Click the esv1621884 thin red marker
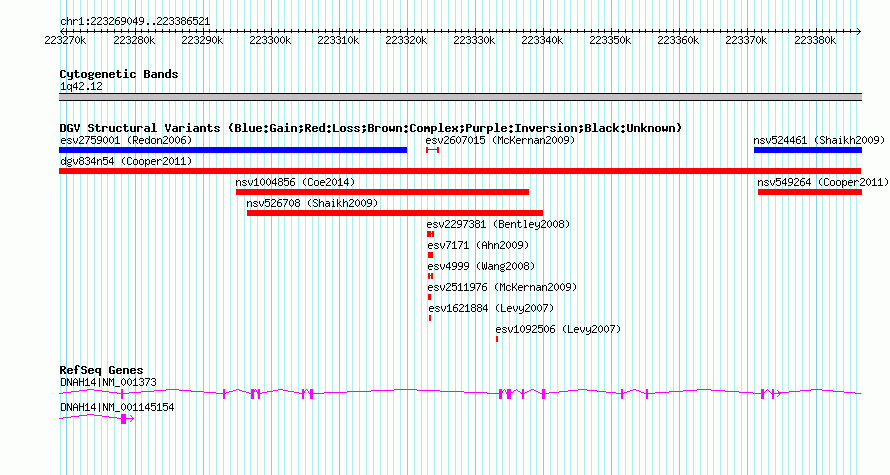This screenshot has height=475, width=890. (430, 318)
